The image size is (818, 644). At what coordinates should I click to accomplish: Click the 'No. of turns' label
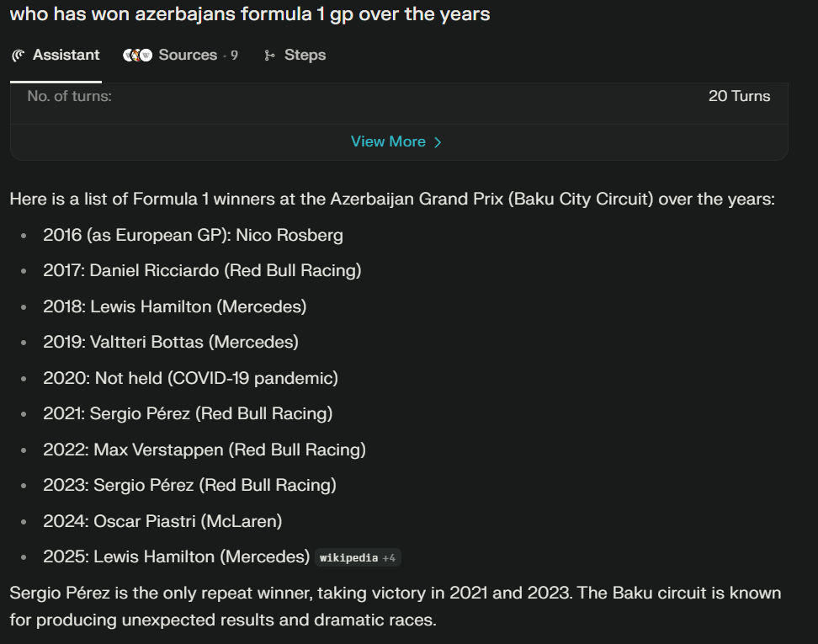pos(69,96)
